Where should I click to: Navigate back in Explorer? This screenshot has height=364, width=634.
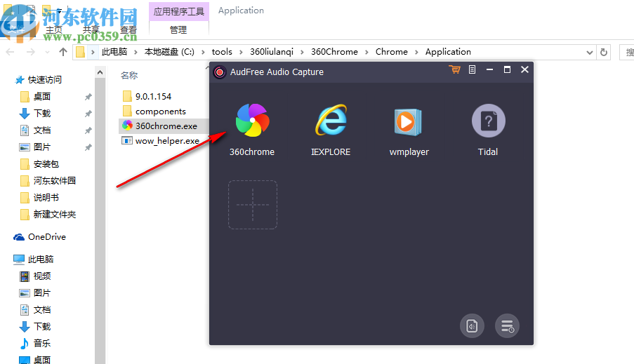pyautogui.click(x=10, y=52)
